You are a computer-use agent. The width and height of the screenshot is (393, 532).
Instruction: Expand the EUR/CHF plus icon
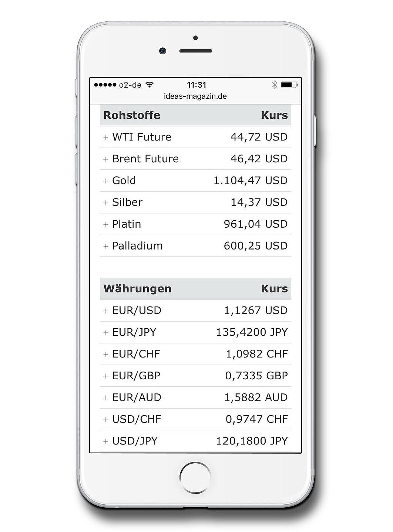tap(106, 355)
